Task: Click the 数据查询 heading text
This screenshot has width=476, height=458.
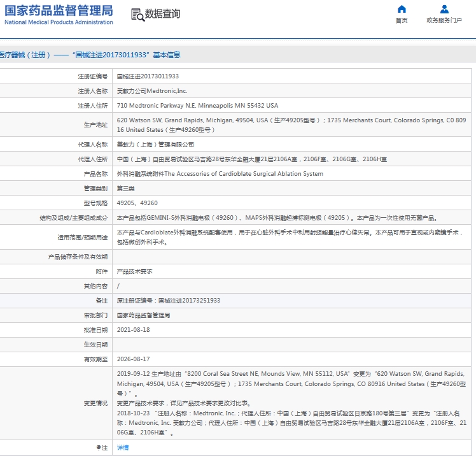Action: [x=162, y=13]
